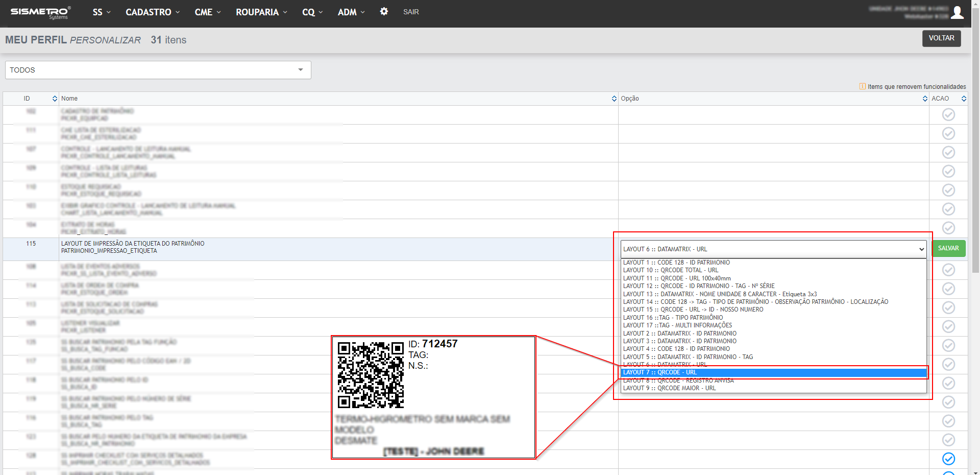Click check icon for row 102 Cadastro de Patrimônio
Image resolution: width=980 pixels, height=475 pixels.
point(948,114)
